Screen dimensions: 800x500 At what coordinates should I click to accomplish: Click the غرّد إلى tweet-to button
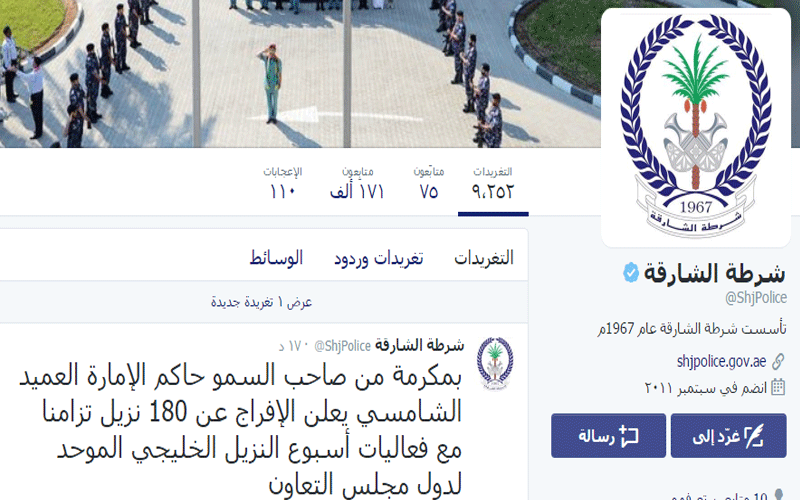coord(728,436)
